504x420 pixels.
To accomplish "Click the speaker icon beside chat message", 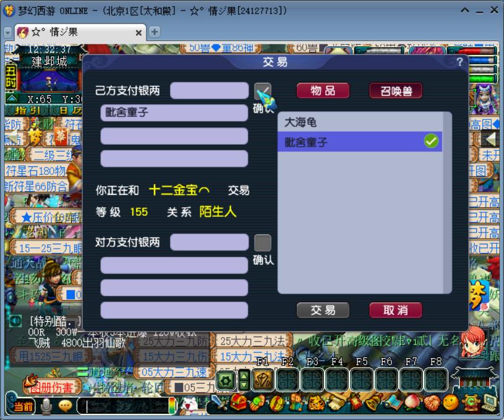I will click(x=15, y=320).
